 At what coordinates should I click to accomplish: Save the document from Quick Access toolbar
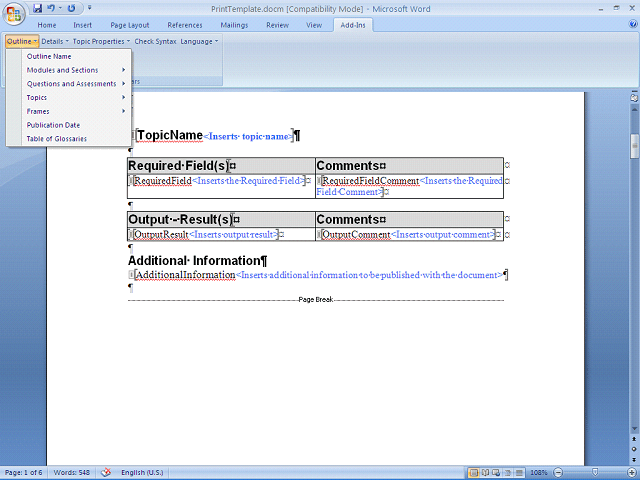coord(38,8)
